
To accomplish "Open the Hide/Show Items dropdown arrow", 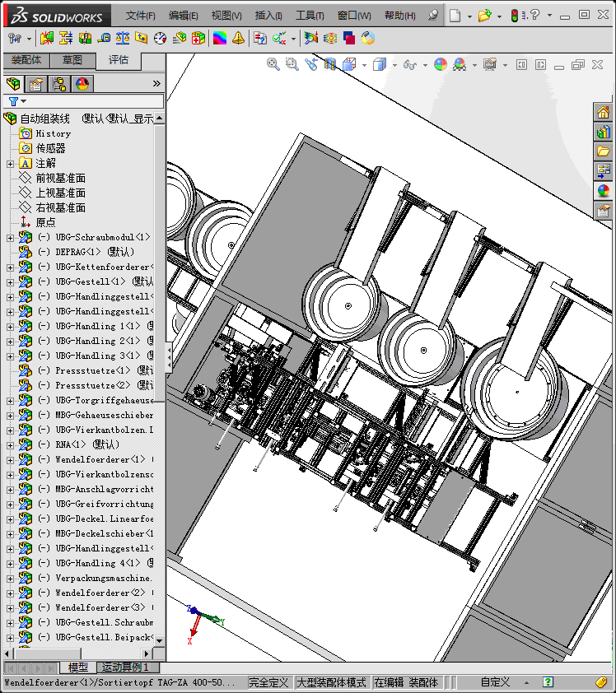I will (425, 65).
